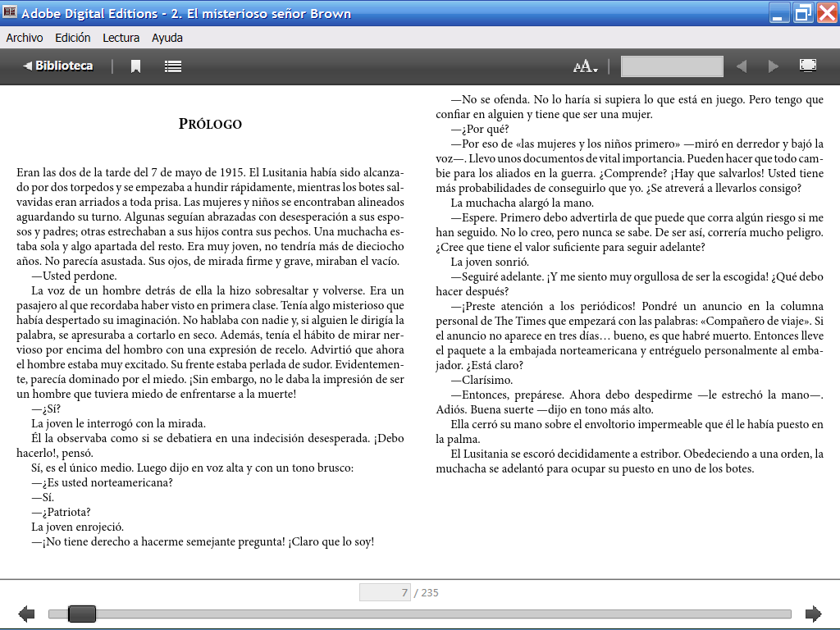840x630 pixels.
Task: Click the line 'La joven sonrió.'
Action: (490, 262)
